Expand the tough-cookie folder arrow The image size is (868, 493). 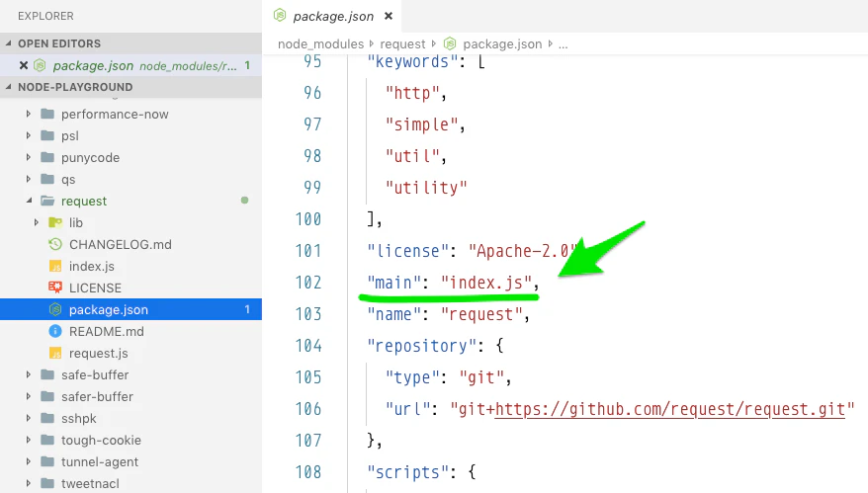(29, 440)
